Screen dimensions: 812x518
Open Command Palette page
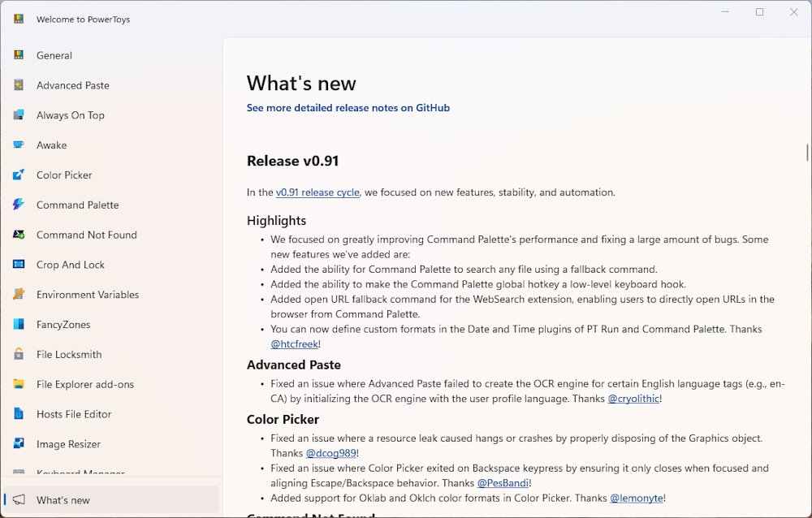[111, 205]
